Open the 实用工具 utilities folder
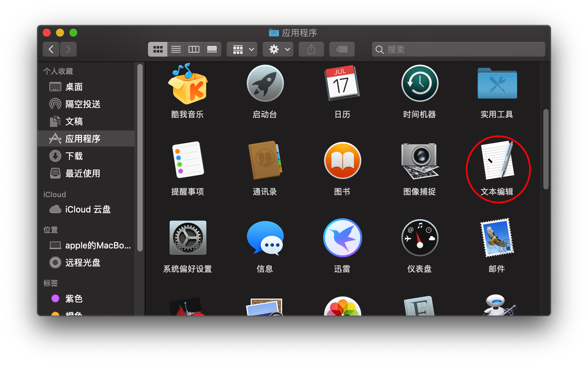This screenshot has width=588, height=365. coord(497,83)
